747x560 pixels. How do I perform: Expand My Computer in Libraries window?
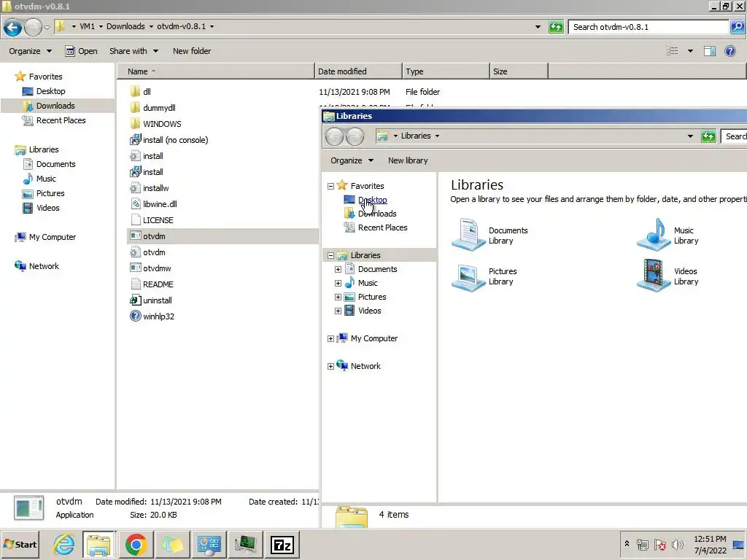pyautogui.click(x=330, y=338)
